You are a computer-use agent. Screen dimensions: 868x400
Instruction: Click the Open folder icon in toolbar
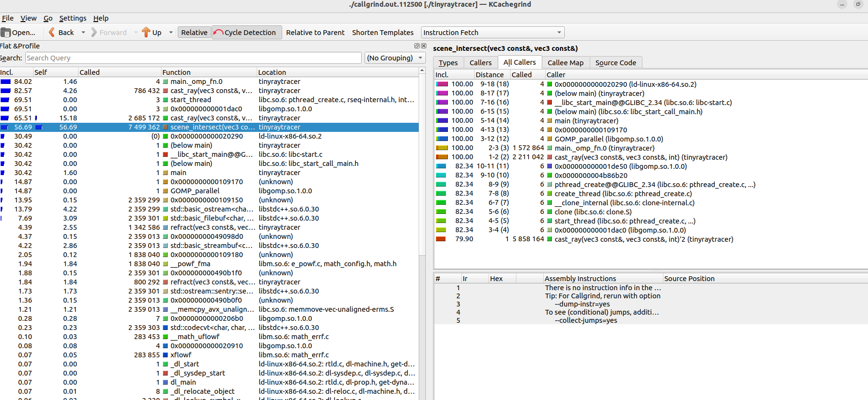6,33
